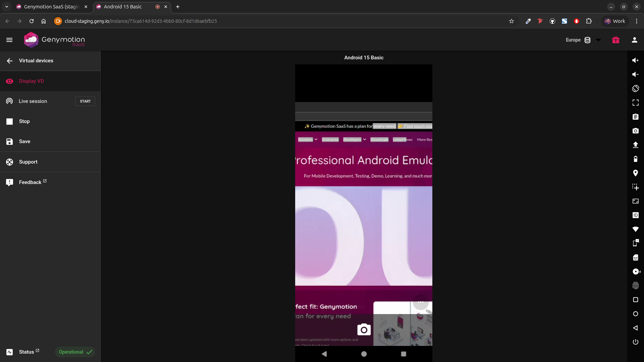The image size is (644, 362).
Task: Open the Support page
Action: [x=50, y=162]
